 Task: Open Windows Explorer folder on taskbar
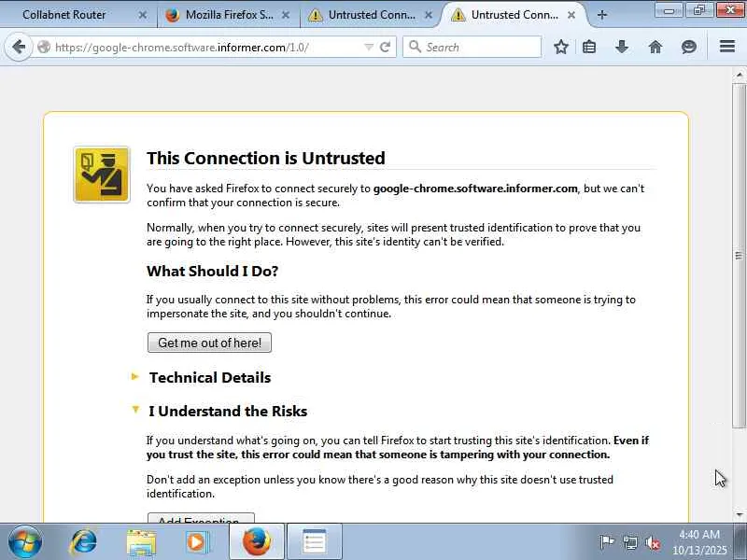[141, 543]
